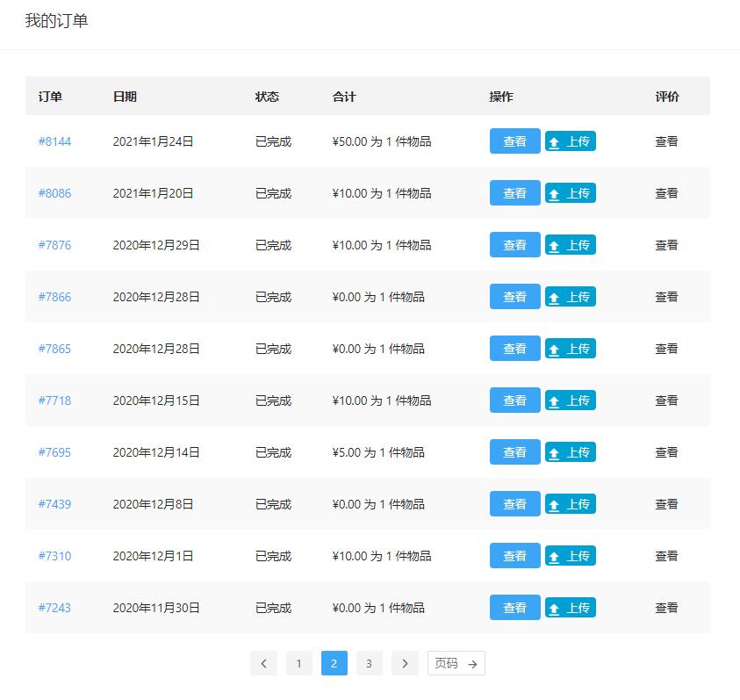Click the 状态 column header

coord(267,97)
